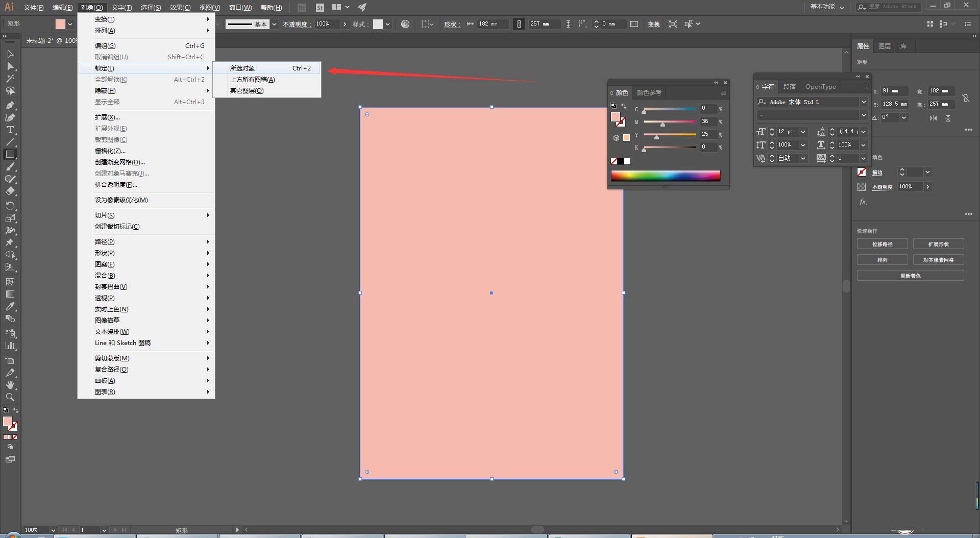This screenshot has width=980, height=538.
Task: Select the Magic Wand tool
Action: [10, 79]
